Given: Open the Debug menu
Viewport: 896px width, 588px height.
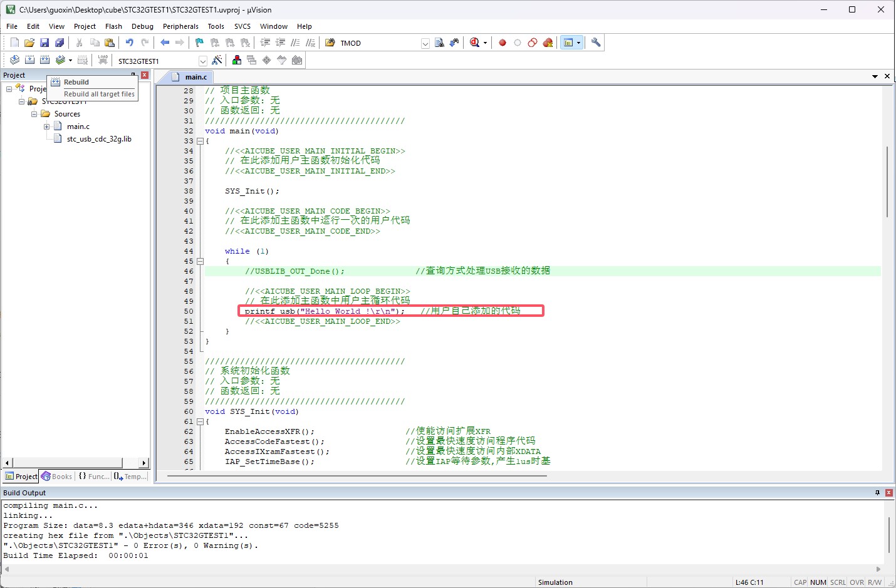Looking at the screenshot, I should [x=142, y=26].
